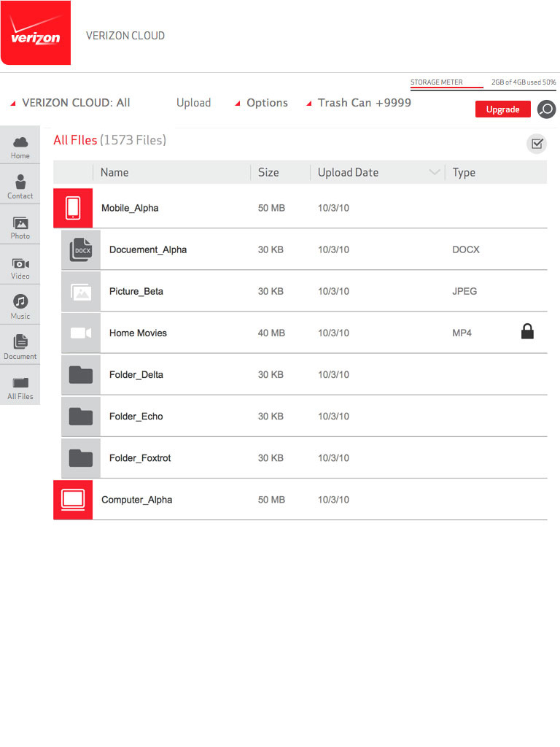Open the Home section in sidebar
560x747 pixels.
pyautogui.click(x=20, y=147)
